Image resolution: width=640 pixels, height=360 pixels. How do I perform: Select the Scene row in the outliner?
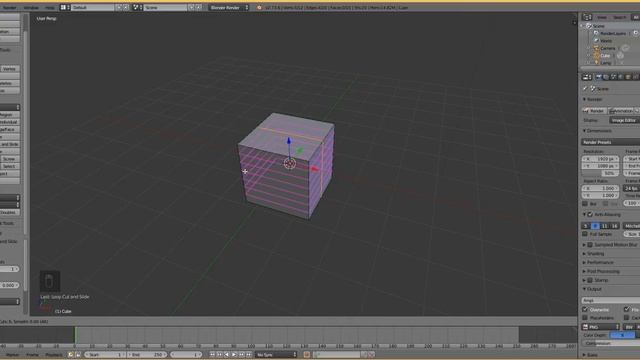598,26
